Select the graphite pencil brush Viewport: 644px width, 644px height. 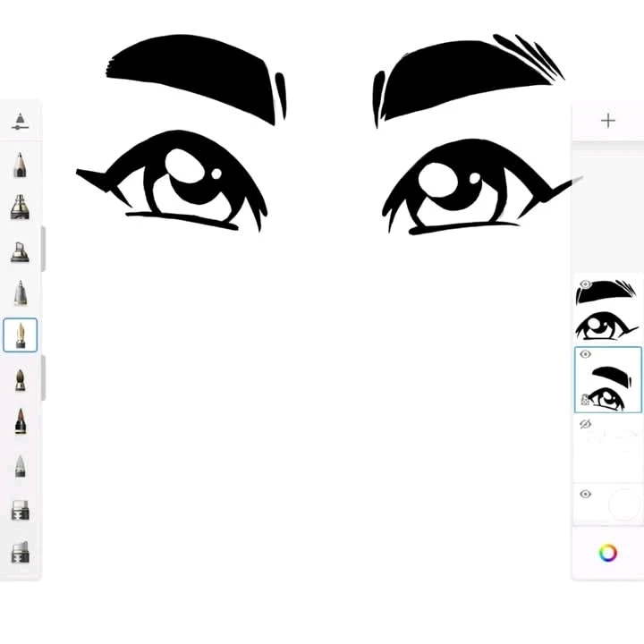coord(20,165)
